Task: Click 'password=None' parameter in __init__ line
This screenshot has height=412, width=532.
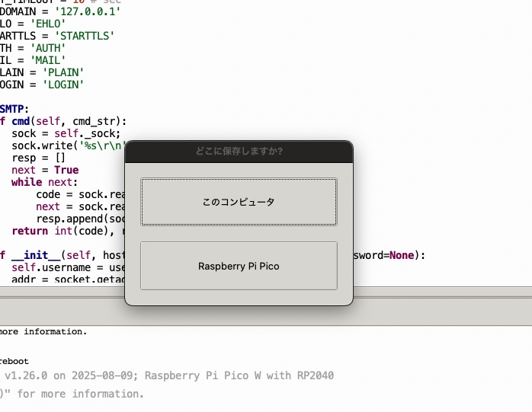Action: 383,255
